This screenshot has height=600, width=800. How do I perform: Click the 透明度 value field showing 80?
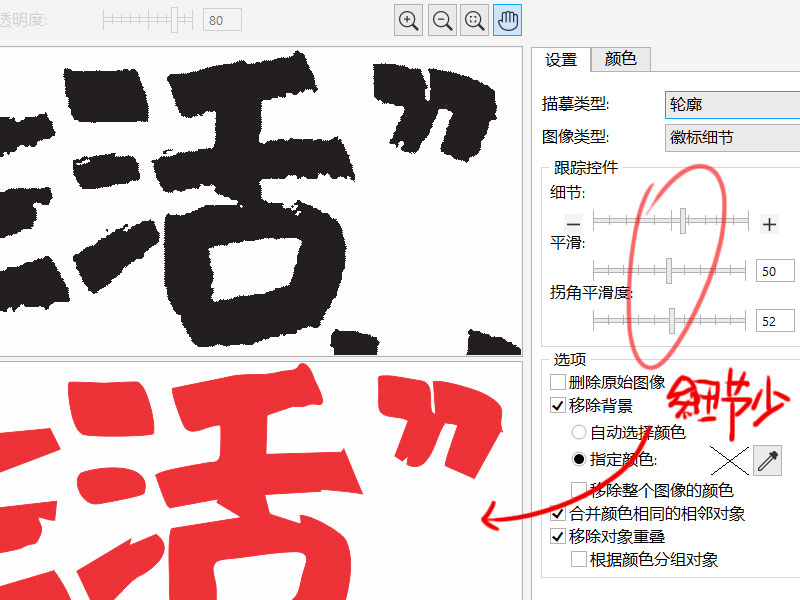(222, 20)
